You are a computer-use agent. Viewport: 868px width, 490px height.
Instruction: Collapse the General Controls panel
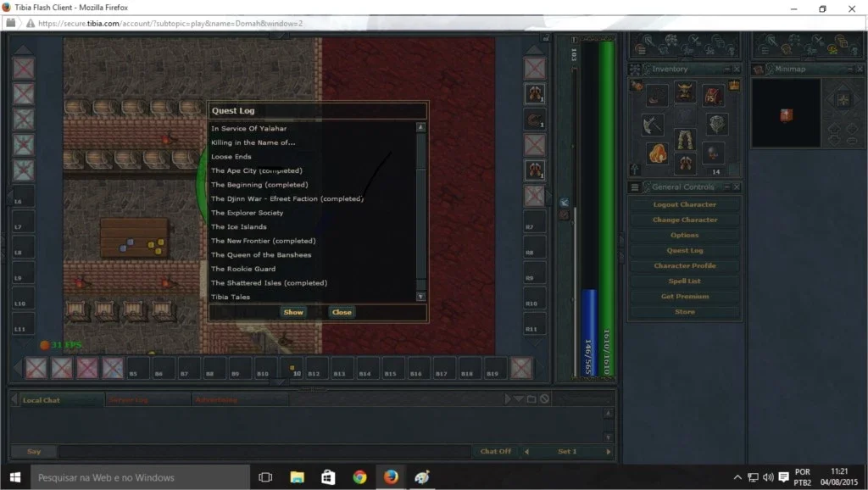click(x=726, y=187)
